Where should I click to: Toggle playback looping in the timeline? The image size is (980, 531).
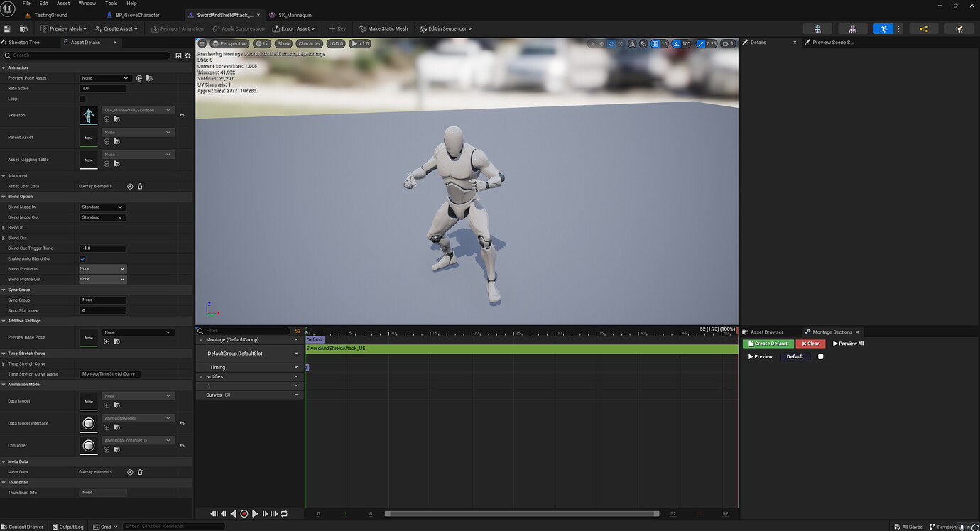[x=284, y=513]
